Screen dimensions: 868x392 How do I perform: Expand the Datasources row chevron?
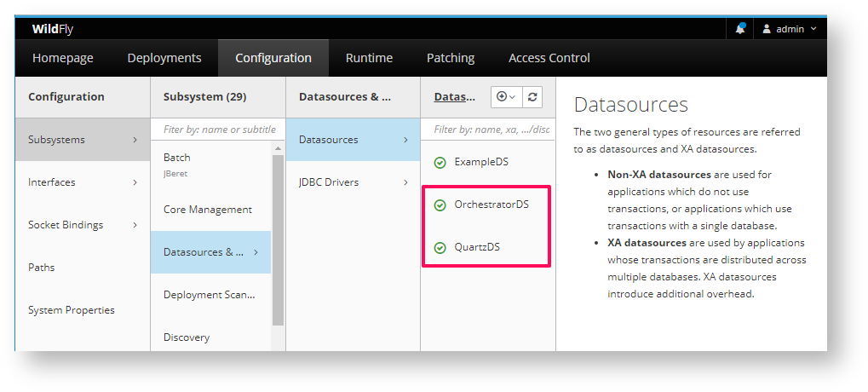pos(405,140)
